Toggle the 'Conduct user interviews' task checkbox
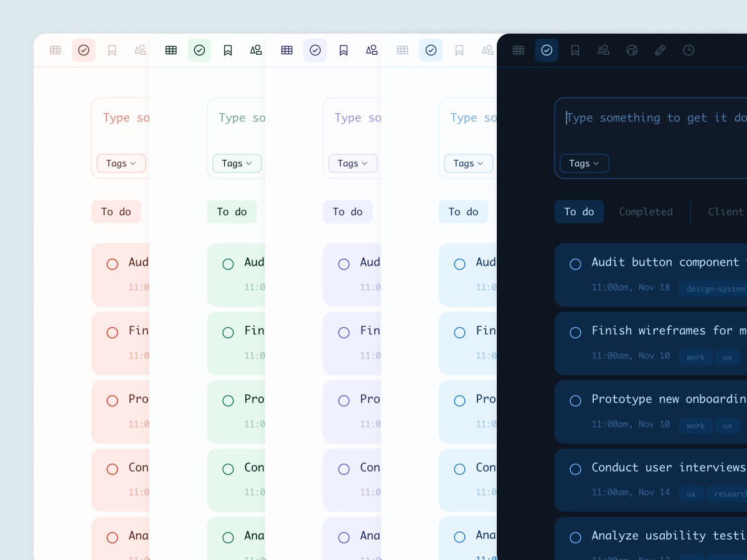 coord(575,469)
